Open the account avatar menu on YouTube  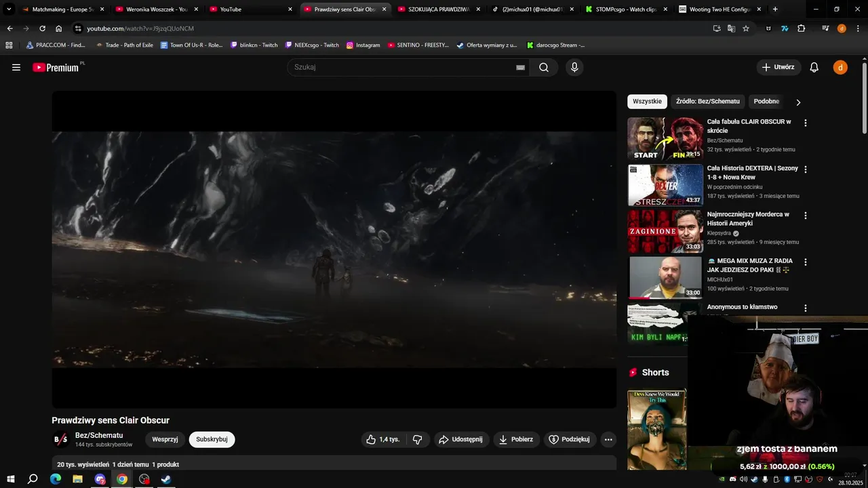click(x=840, y=67)
